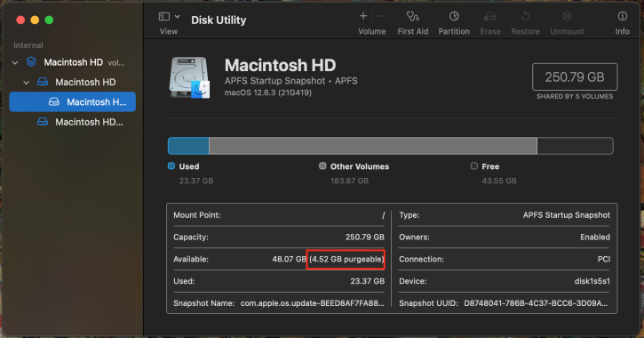
Task: Click the Owners Enabled value
Action: [595, 237]
